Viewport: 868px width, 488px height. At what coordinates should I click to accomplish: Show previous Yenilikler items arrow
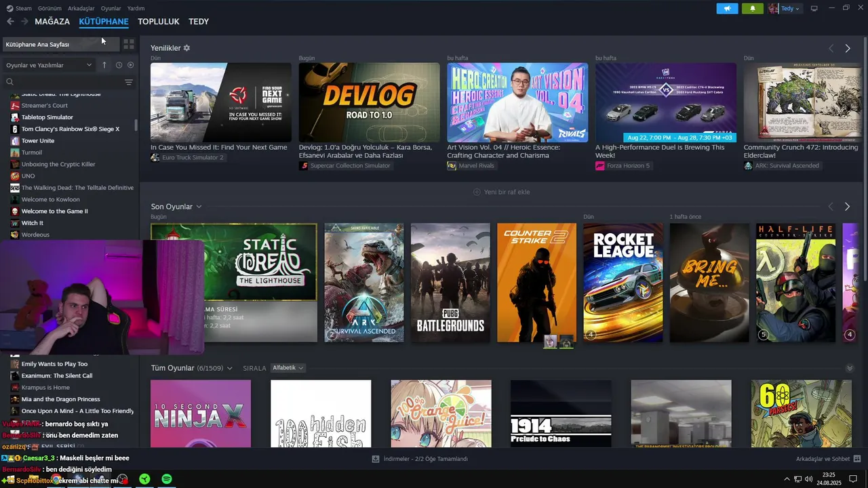(x=831, y=48)
